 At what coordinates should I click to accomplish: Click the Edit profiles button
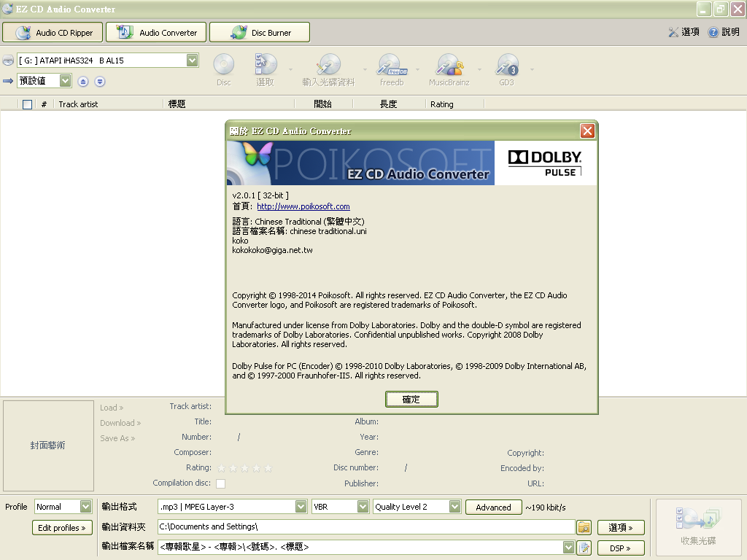62,528
